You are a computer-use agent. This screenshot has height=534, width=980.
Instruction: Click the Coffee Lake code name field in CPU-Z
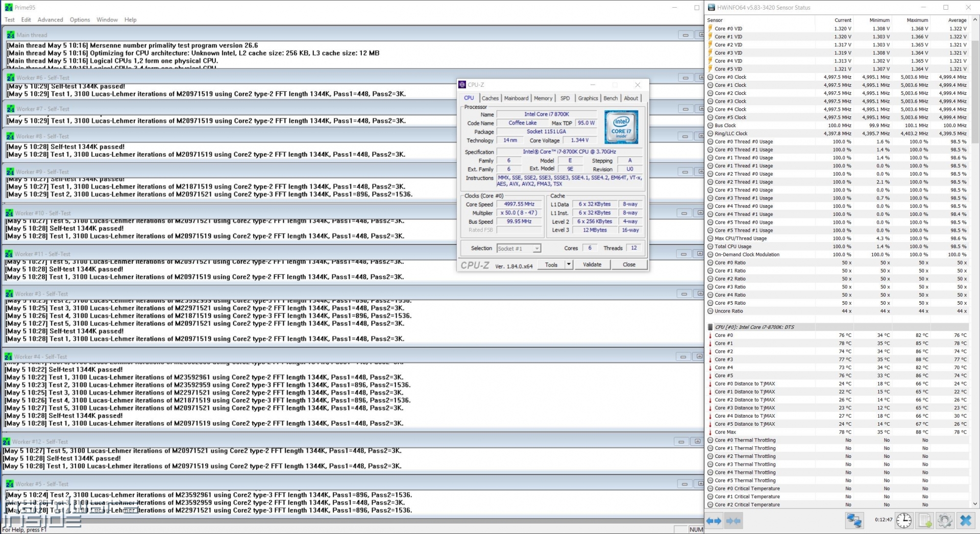click(522, 123)
